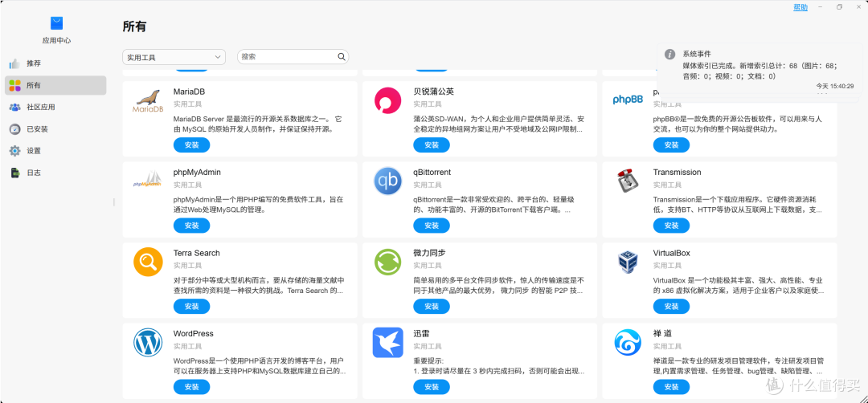Click the WordPress app icon
Viewport: 868px width, 403px height.
tap(148, 343)
